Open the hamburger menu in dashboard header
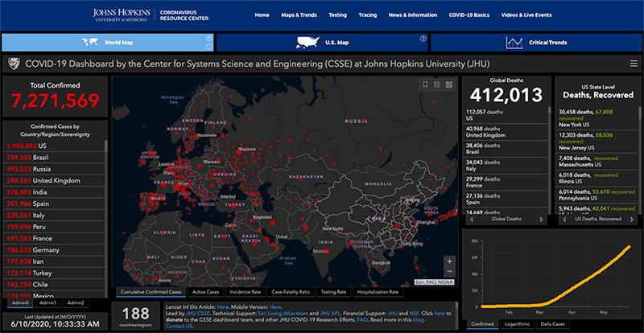644x333 pixels. [634, 64]
